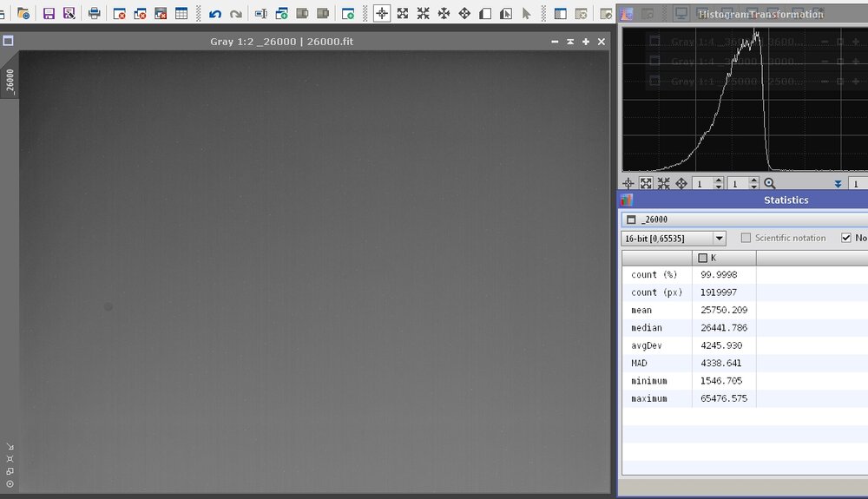Toggle the K channel checkbox in statistics table
The width and height of the screenshot is (868, 499).
[703, 258]
